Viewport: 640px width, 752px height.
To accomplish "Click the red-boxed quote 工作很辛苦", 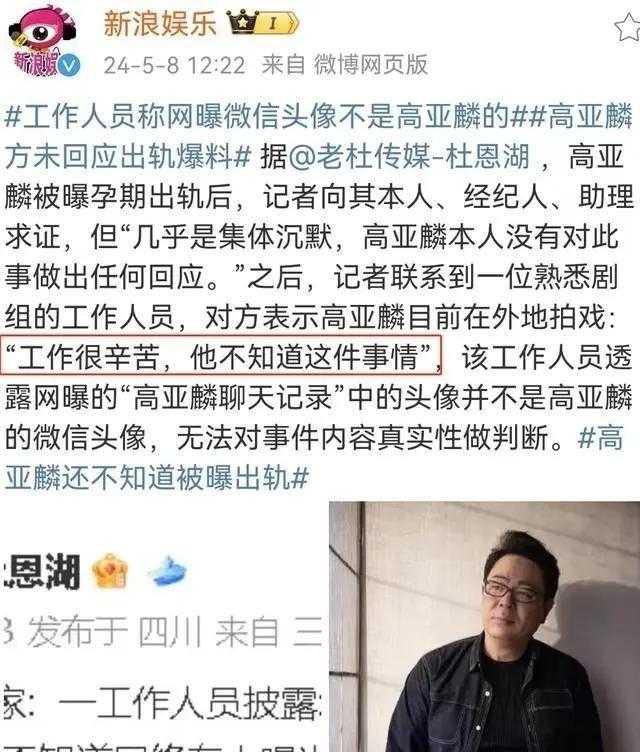I will (220, 356).
